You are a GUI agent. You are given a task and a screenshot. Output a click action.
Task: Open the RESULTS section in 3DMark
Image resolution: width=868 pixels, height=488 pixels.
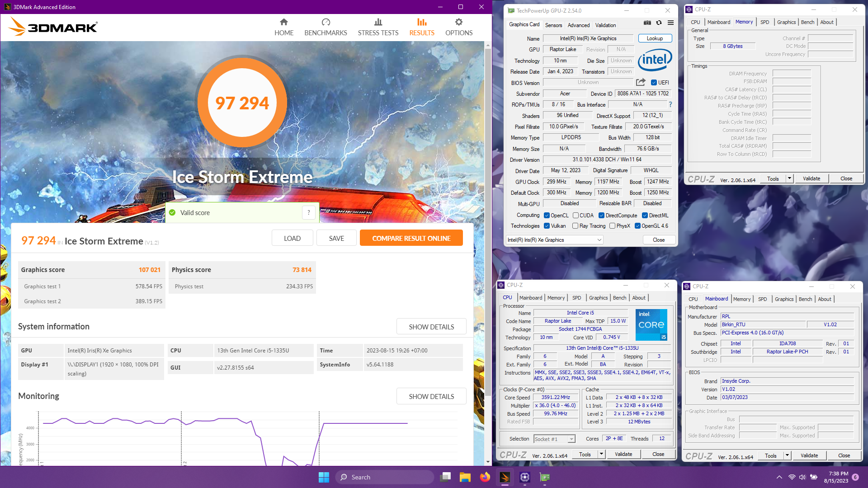click(x=422, y=27)
